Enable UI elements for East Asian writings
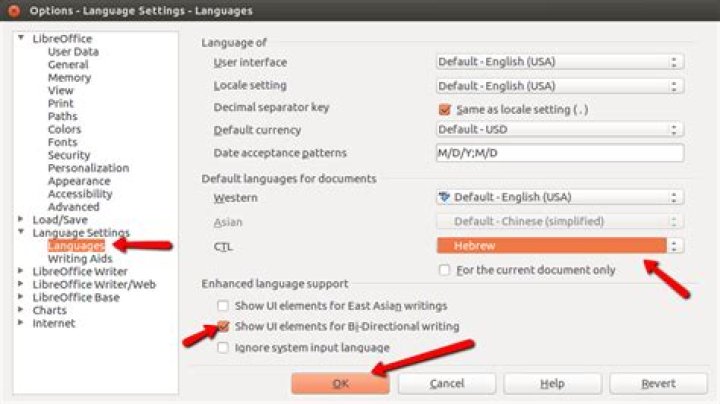This screenshot has height=404, width=720. (223, 305)
